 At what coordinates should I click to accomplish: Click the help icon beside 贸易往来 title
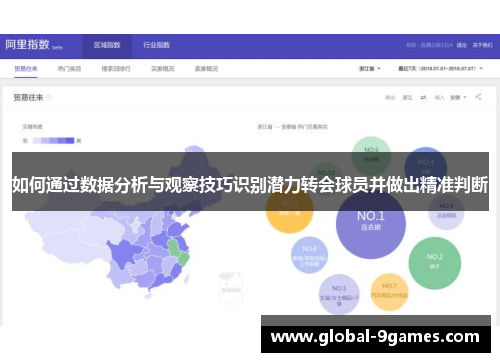click(49, 97)
